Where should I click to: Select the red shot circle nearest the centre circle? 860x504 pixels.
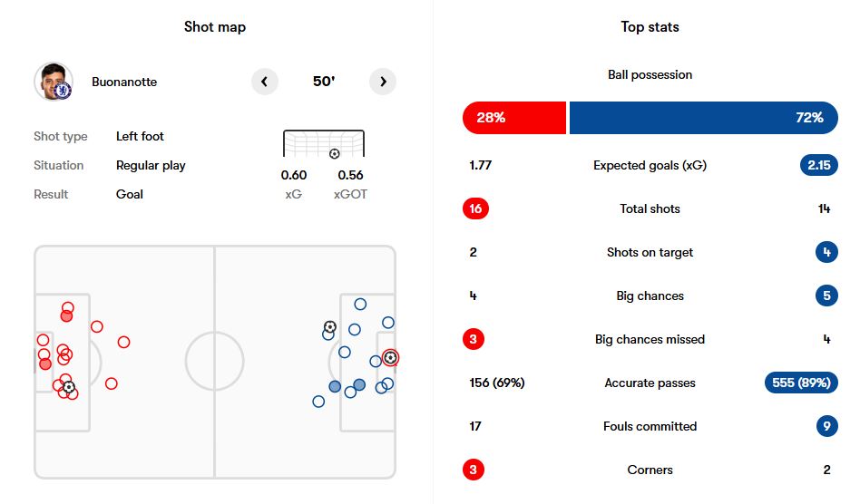click(124, 342)
